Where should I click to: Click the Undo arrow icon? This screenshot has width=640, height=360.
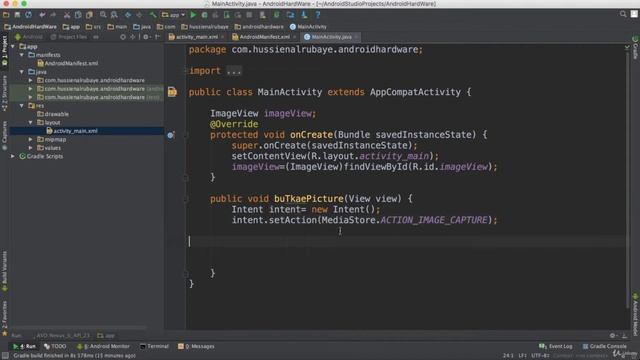coord(42,15)
